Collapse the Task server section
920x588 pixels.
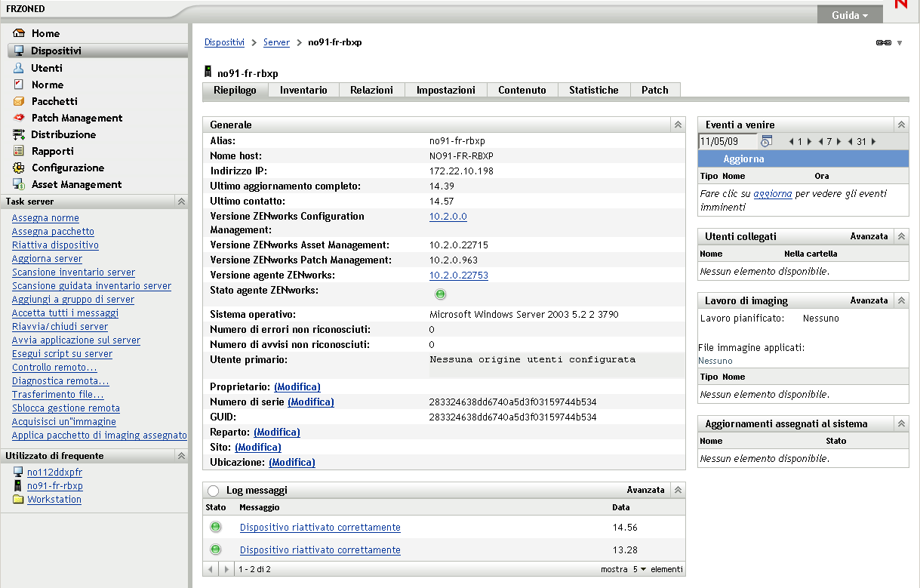[180, 202]
